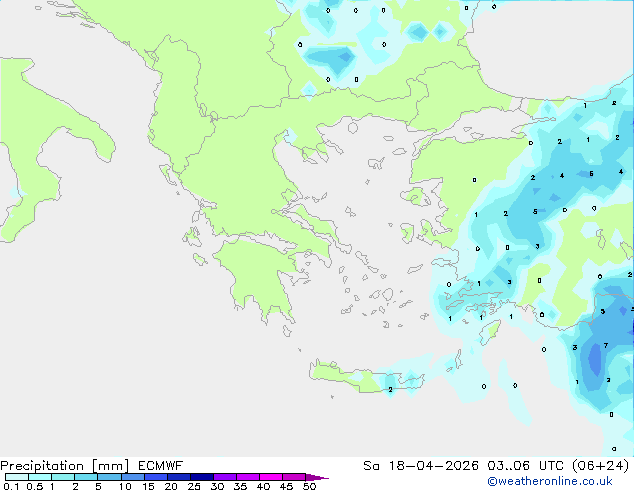The height and width of the screenshot is (490, 634).
Task: Click the '0.5' legend scale label
Action: (x=35, y=486)
